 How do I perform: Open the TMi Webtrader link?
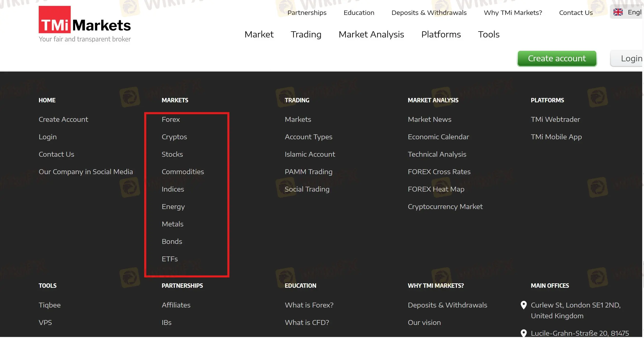pyautogui.click(x=555, y=119)
